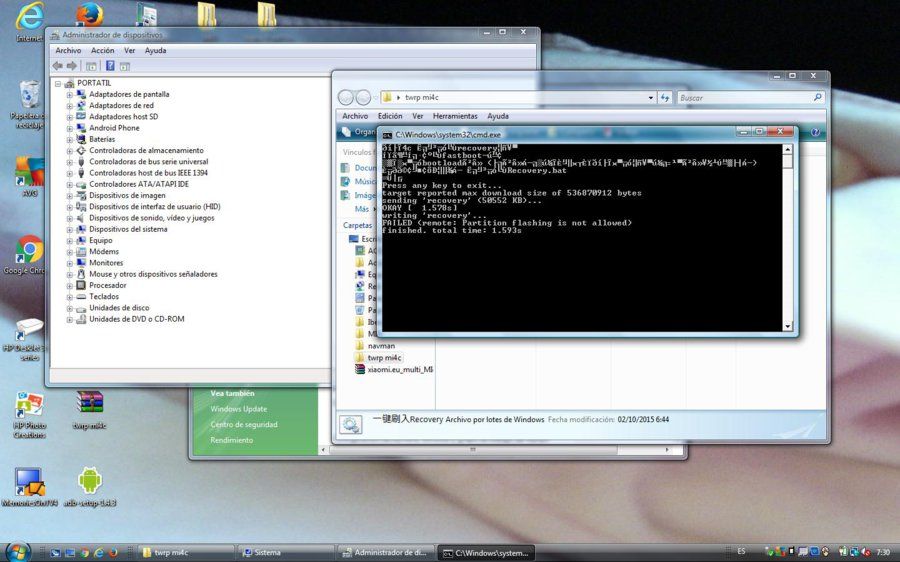Click Device Manager's forward arrow toolbar icon
900x562 pixels.
tap(71, 66)
